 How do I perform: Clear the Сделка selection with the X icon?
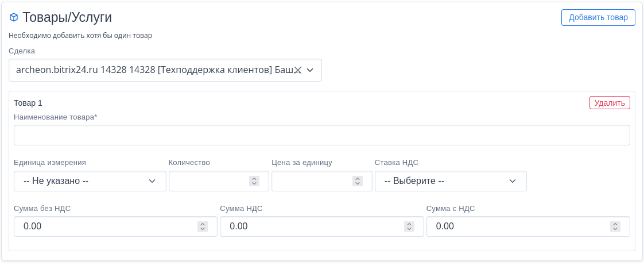click(x=297, y=70)
